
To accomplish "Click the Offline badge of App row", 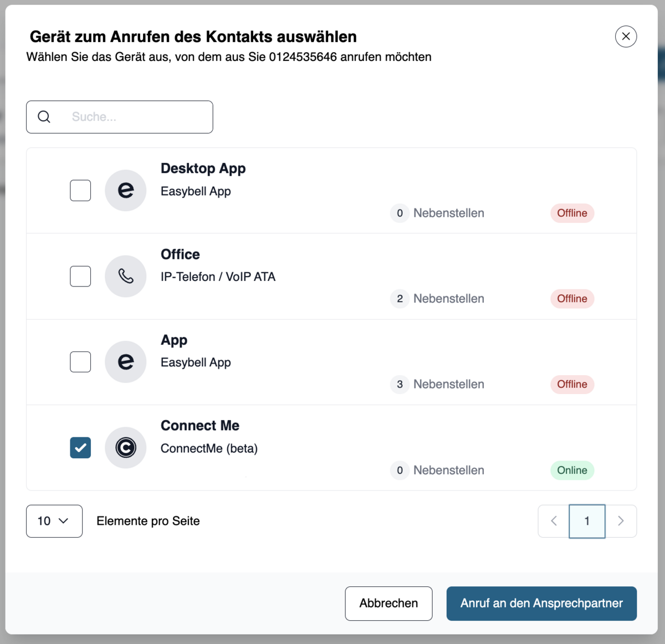I will click(572, 385).
